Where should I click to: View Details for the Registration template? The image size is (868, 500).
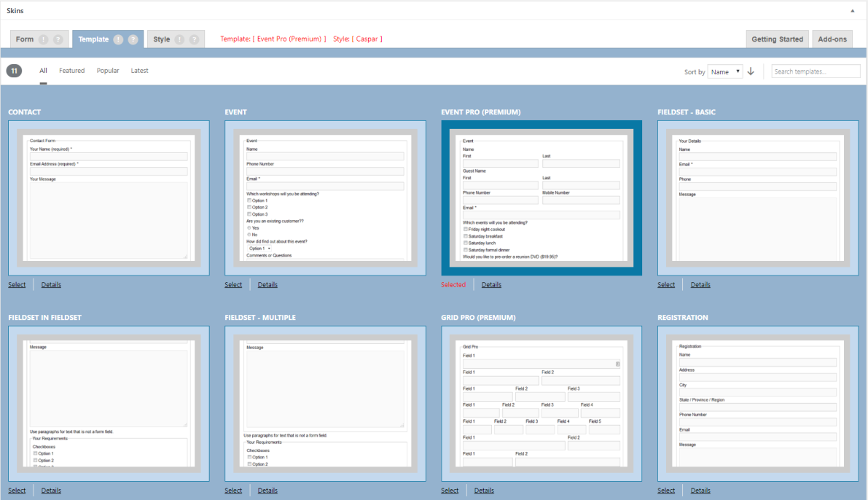pos(700,491)
